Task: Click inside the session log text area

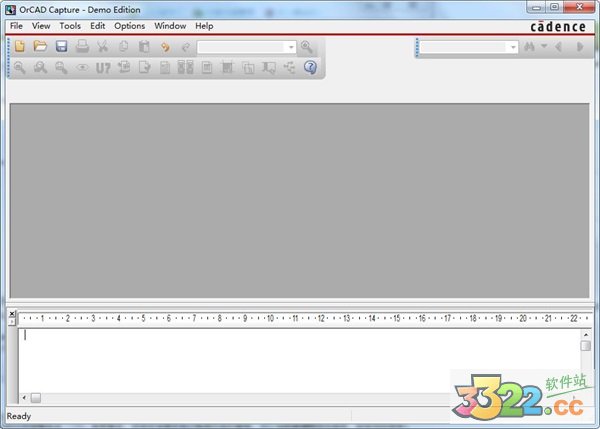Action: pos(300,360)
